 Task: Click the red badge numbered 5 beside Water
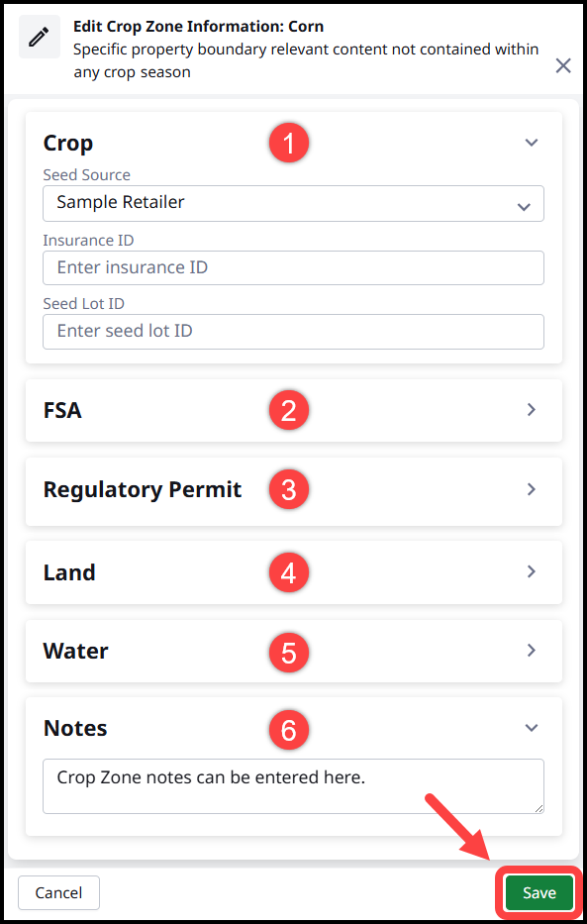point(288,652)
